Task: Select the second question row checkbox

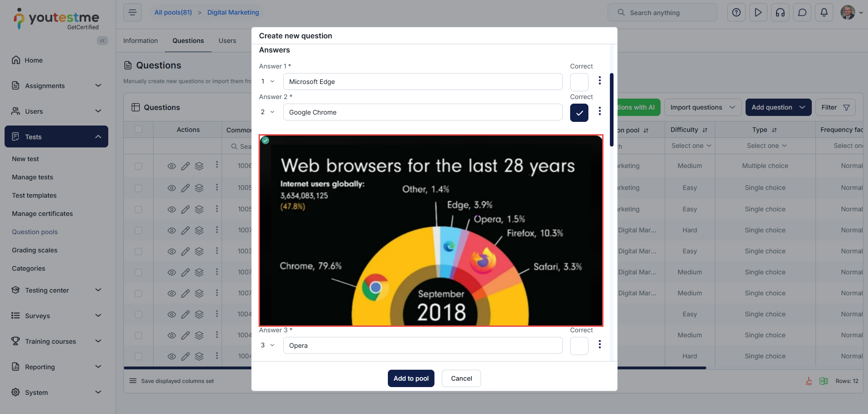Action: click(138, 188)
